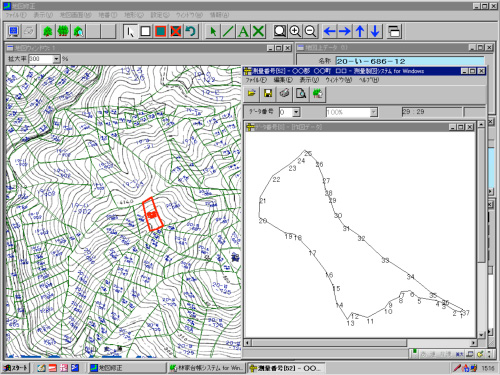The image size is (500, 375).
Task: Click scroll-up arrow of survey window's vertical scrollbar
Action: 481,124
